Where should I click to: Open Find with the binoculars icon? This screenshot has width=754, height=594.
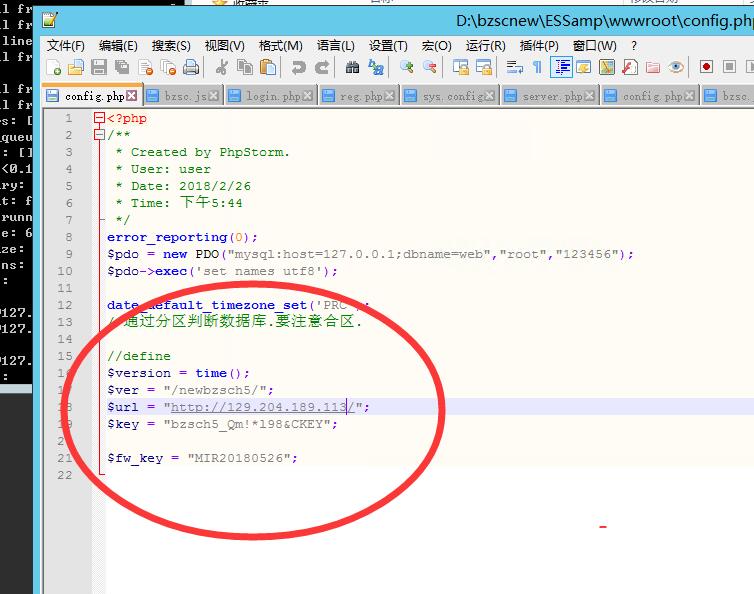pos(352,67)
